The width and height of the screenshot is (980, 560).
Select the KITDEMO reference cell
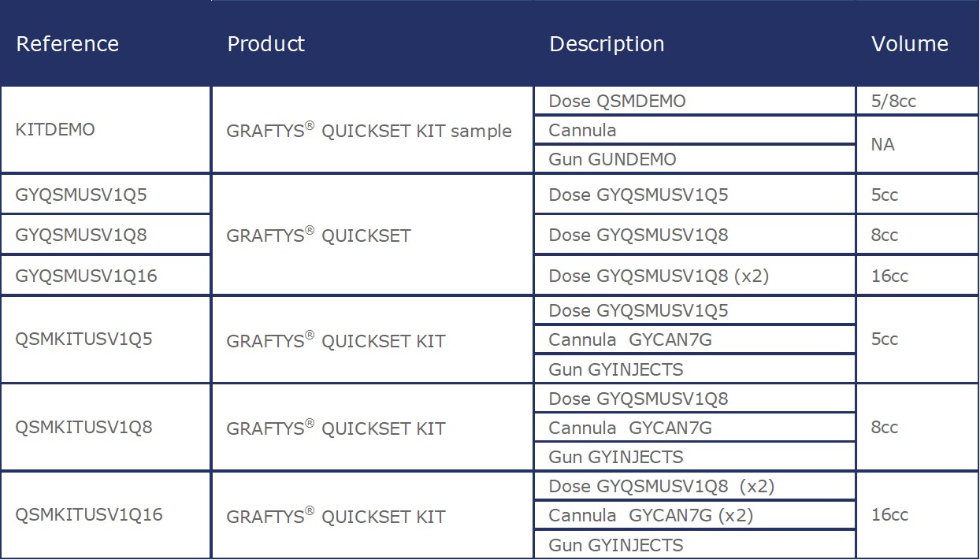[55, 130]
